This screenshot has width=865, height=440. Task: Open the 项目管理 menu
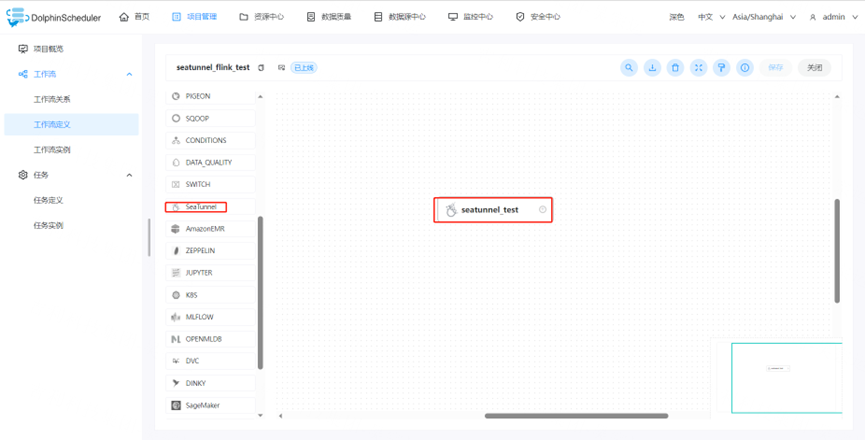(x=194, y=17)
